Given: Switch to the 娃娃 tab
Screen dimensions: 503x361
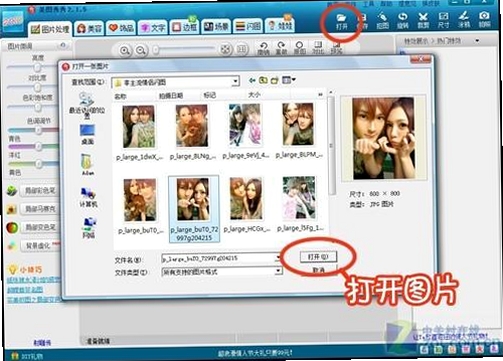Looking at the screenshot, I should coord(279,26).
